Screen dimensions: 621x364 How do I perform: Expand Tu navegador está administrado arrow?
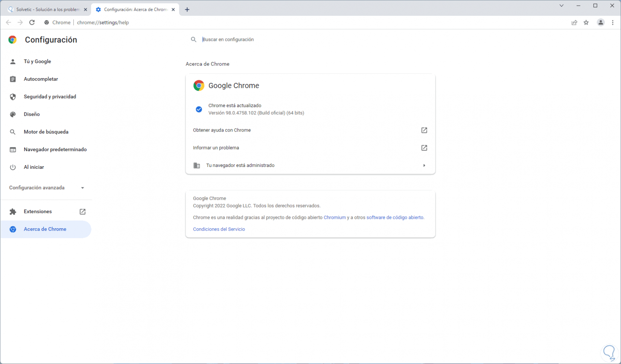pyautogui.click(x=424, y=165)
